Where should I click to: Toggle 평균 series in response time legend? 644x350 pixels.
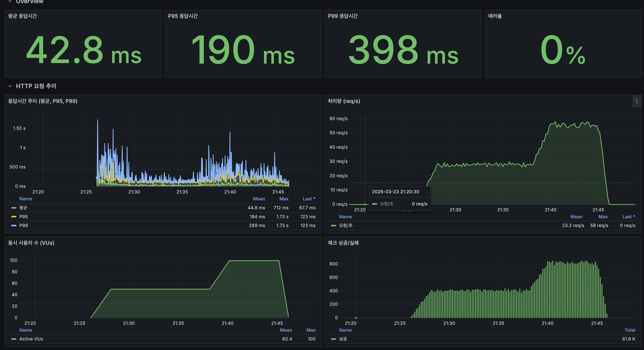(x=23, y=207)
